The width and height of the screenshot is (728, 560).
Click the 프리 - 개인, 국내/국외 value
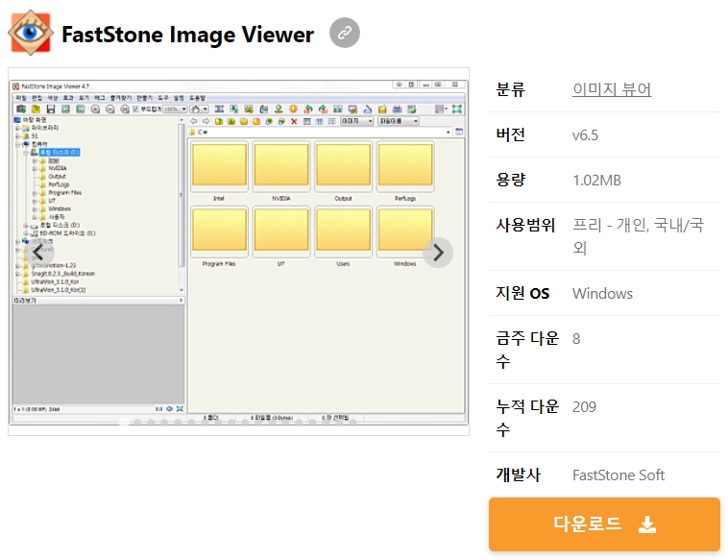click(638, 236)
